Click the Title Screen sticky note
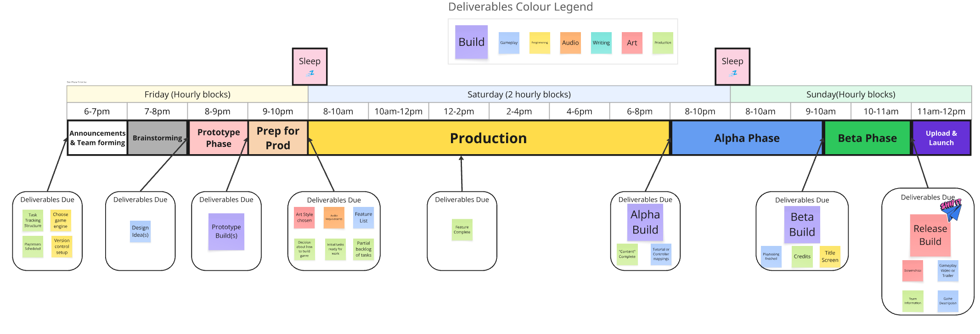 coord(830,256)
